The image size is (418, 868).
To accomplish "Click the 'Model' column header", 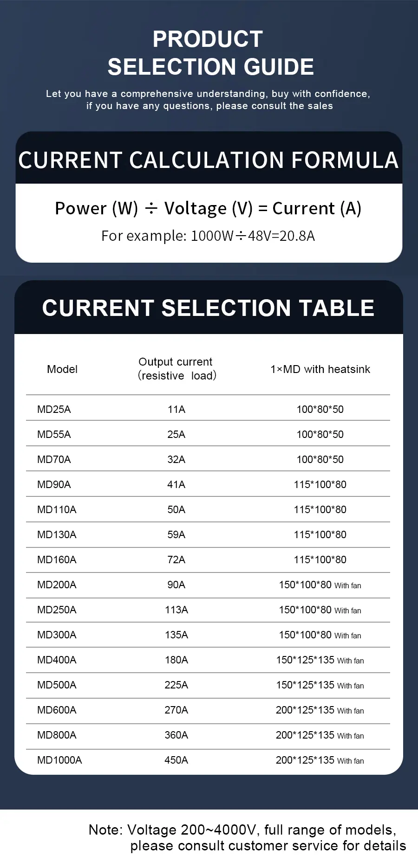I will [62, 369].
